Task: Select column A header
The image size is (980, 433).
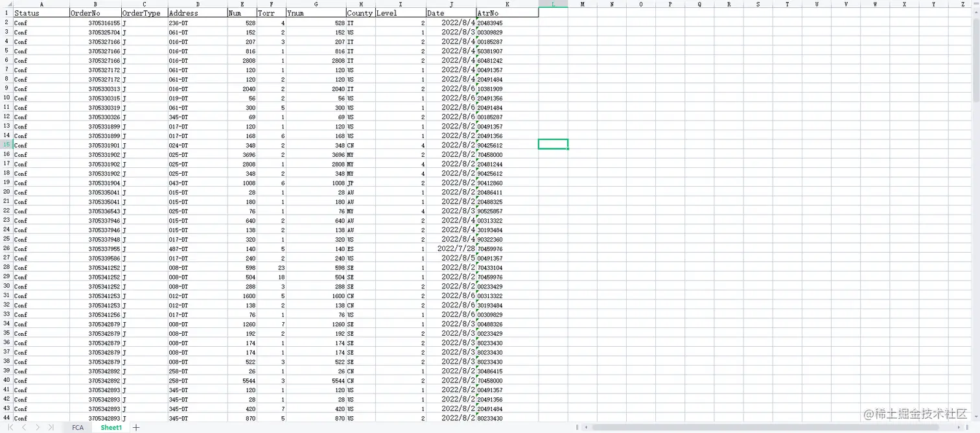Action: pyautogui.click(x=41, y=4)
